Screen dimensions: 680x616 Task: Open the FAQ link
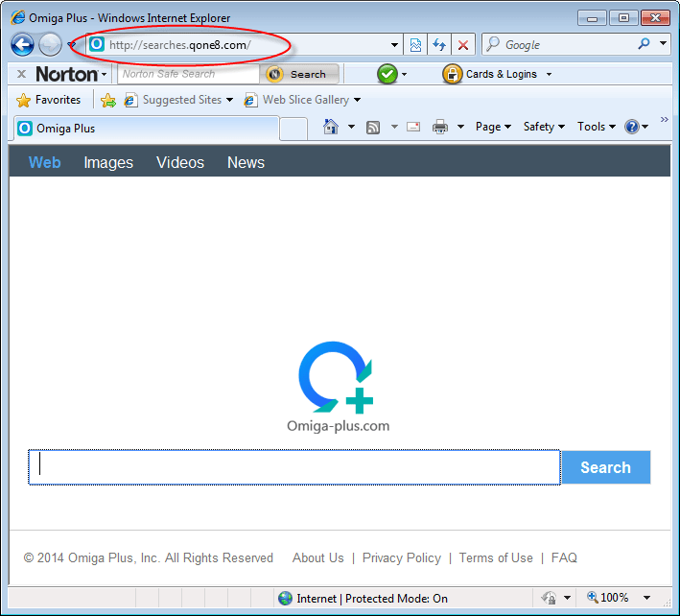click(564, 557)
